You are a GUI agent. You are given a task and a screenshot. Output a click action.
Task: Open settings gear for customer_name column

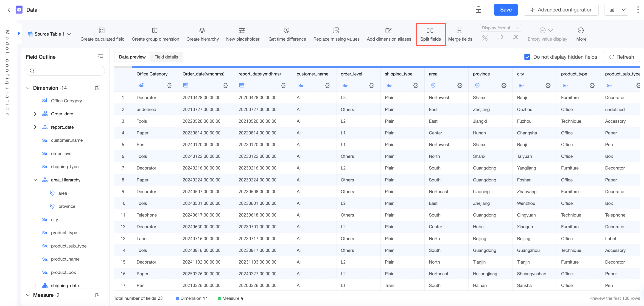[x=328, y=86]
